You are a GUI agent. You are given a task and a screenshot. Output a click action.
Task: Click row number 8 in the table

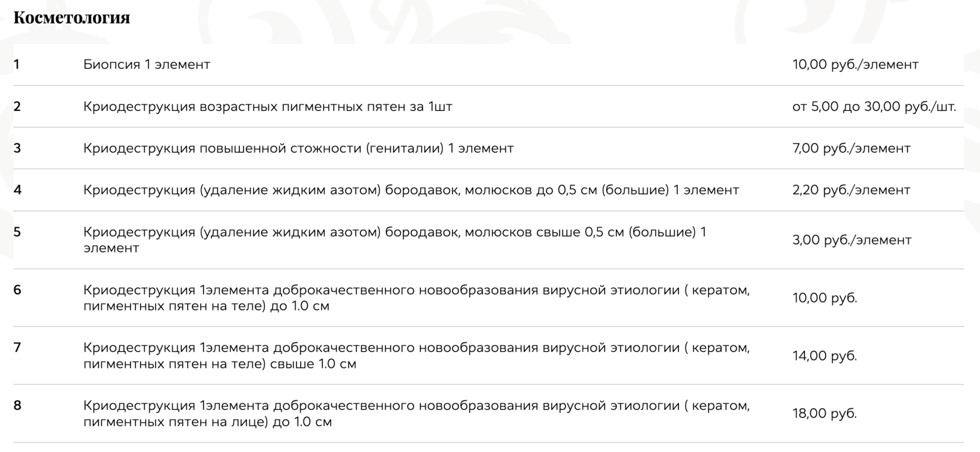pyautogui.click(x=17, y=405)
